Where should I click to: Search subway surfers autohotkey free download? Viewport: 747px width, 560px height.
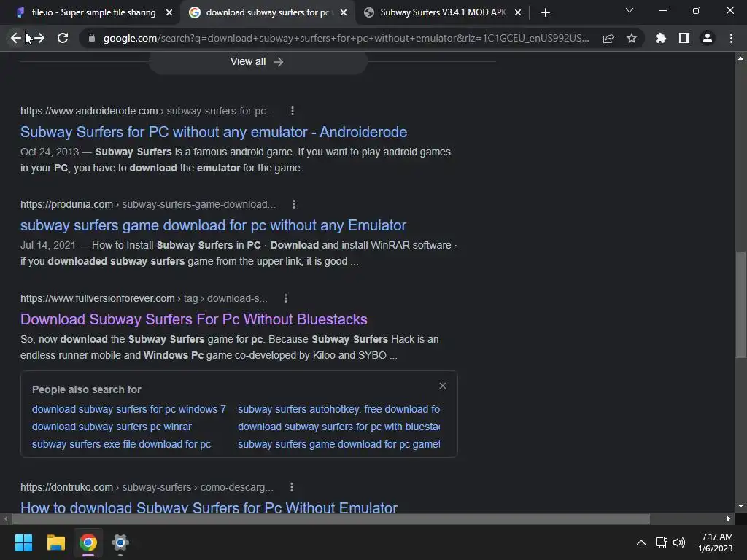point(338,409)
